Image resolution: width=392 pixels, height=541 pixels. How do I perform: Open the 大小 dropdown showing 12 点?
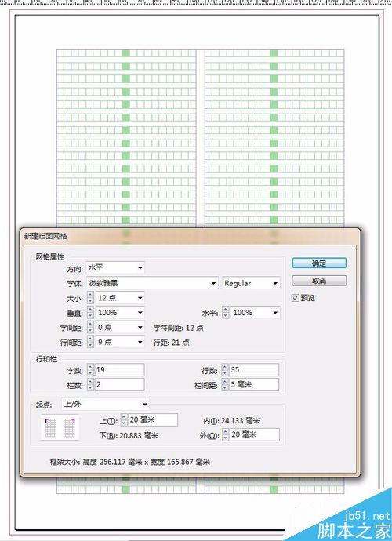119,298
